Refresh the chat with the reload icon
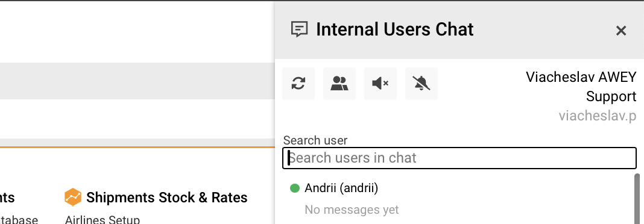 click(x=298, y=84)
